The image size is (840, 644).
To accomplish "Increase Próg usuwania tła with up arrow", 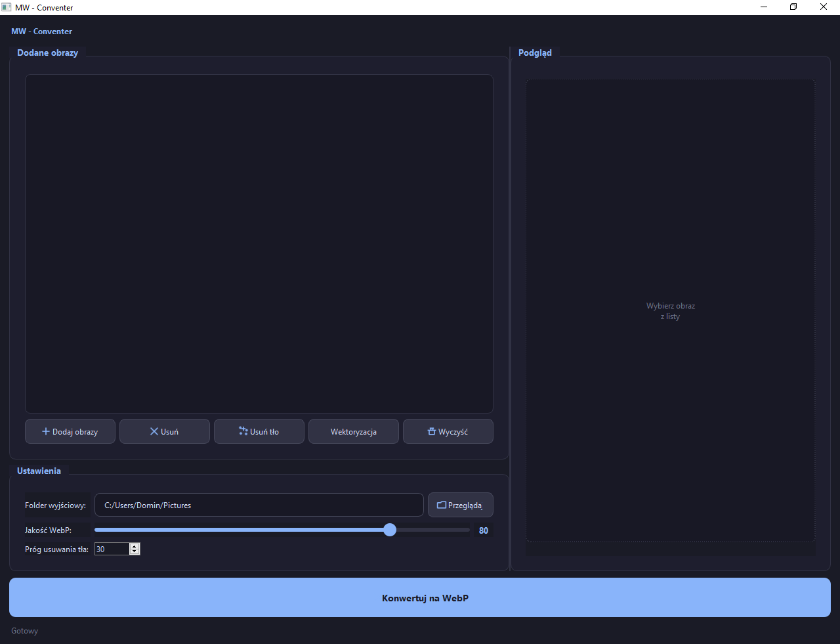I will [135, 546].
